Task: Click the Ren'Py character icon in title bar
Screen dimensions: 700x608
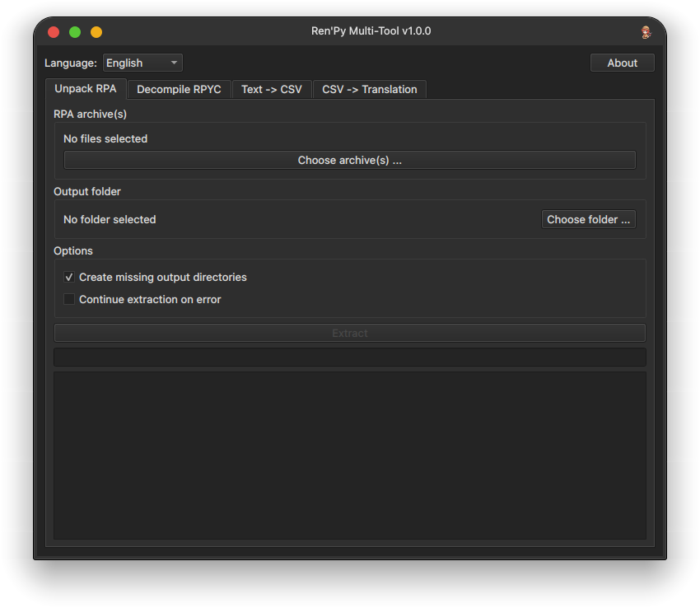Action: coord(646,31)
